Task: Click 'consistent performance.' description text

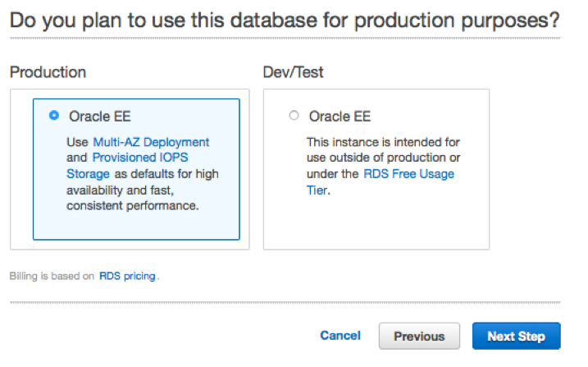Action: (x=133, y=205)
